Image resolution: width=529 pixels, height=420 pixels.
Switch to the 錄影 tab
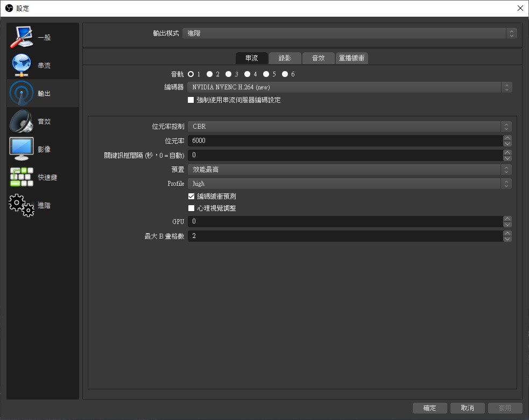point(285,58)
